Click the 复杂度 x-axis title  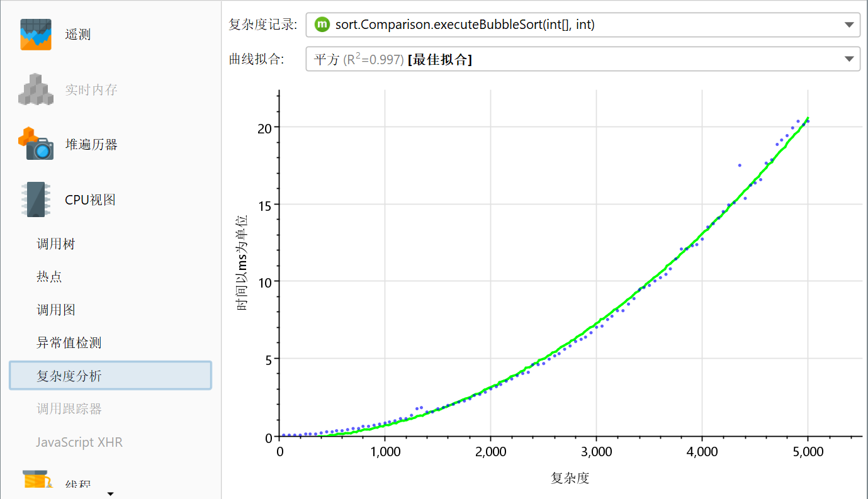(x=570, y=478)
